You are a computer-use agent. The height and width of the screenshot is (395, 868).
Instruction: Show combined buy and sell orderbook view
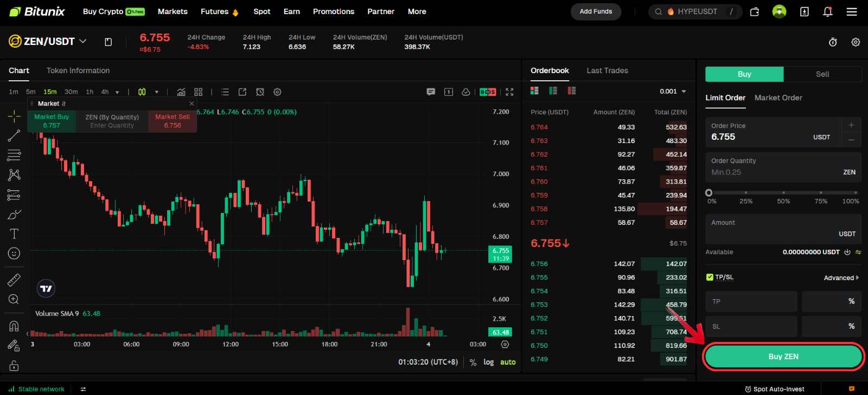534,90
